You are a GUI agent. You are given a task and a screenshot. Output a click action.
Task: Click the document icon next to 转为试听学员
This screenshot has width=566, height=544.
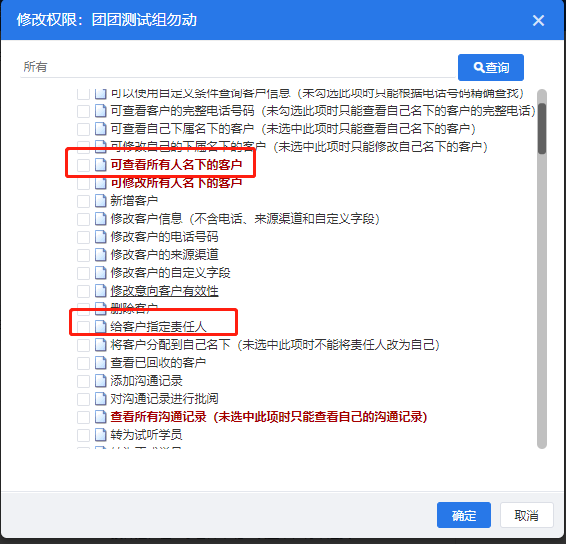click(101, 435)
